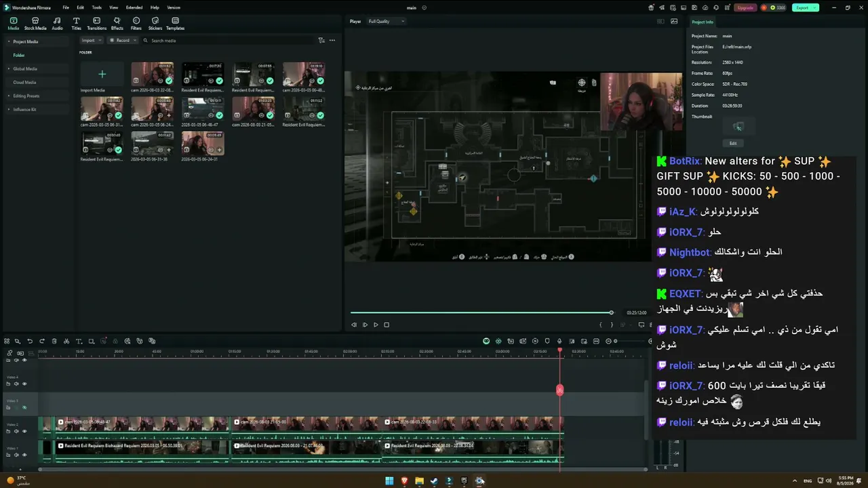The width and height of the screenshot is (868, 488).
Task: Adjust the timeline zoom slider handle
Action: click(615, 341)
